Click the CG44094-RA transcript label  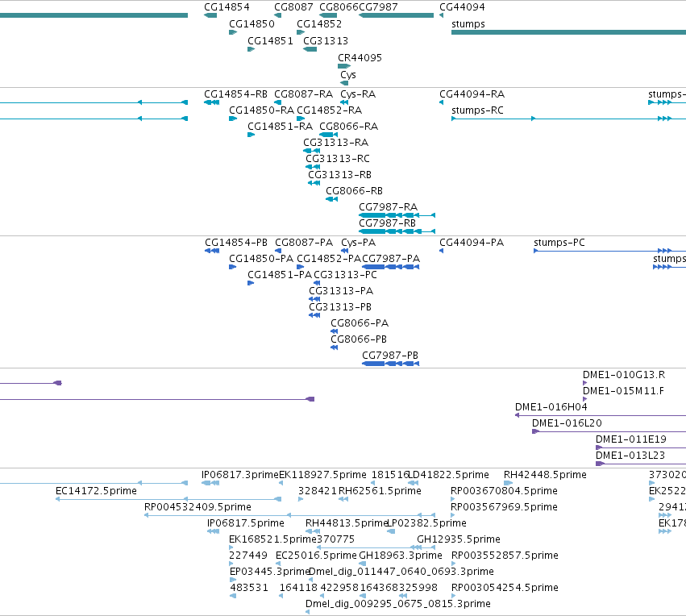click(x=472, y=94)
